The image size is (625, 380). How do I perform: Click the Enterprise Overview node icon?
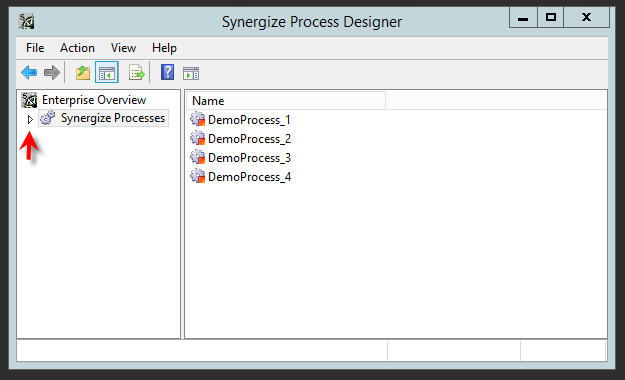tap(29, 100)
